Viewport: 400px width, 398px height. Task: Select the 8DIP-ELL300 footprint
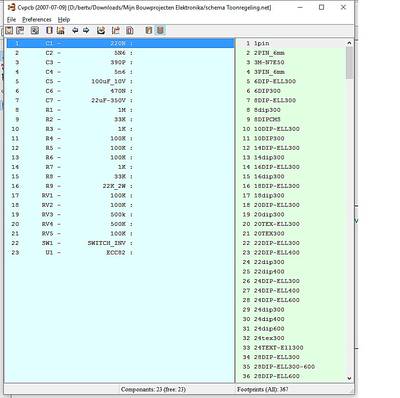pyautogui.click(x=269, y=100)
